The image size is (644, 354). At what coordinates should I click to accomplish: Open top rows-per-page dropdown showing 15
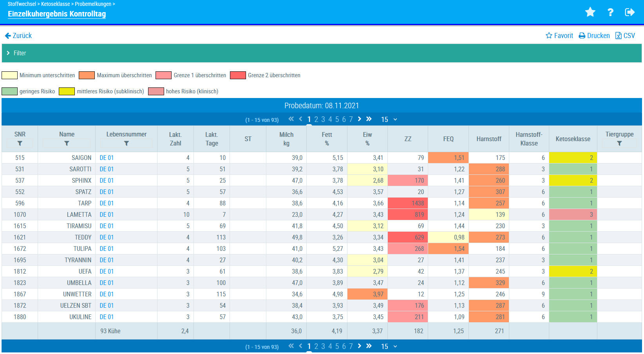[x=389, y=120]
